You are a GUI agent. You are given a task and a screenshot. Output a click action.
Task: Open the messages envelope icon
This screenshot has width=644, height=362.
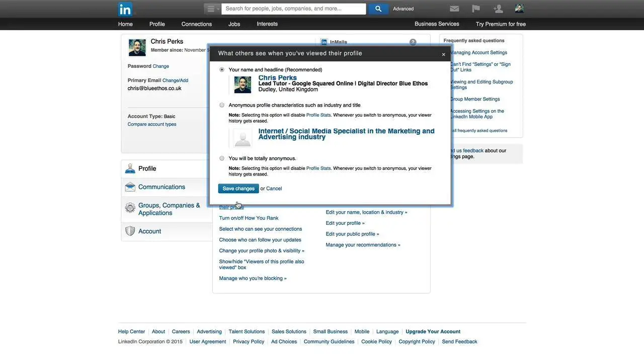454,9
